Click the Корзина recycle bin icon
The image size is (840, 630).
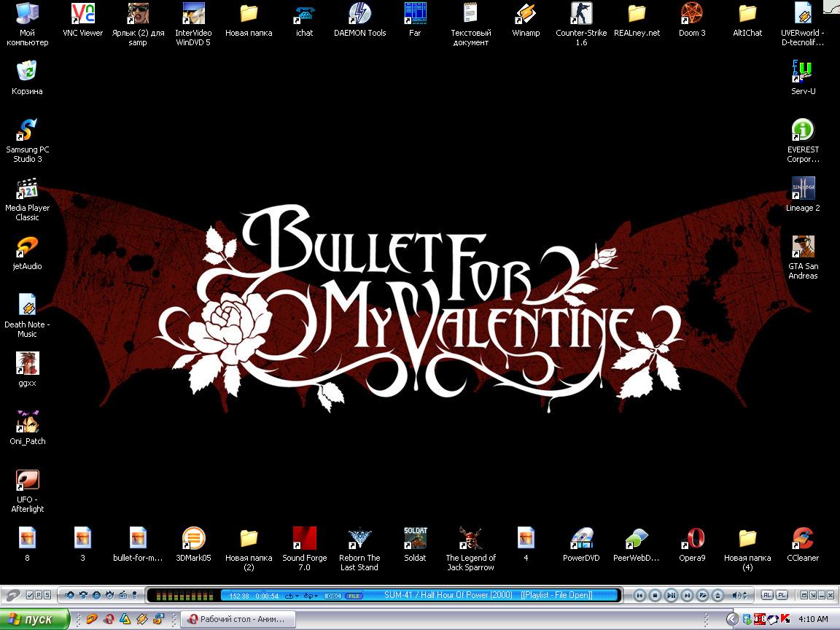click(27, 78)
